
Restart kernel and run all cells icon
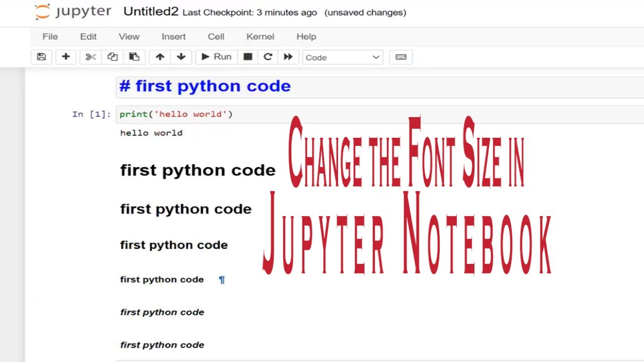pyautogui.click(x=288, y=57)
